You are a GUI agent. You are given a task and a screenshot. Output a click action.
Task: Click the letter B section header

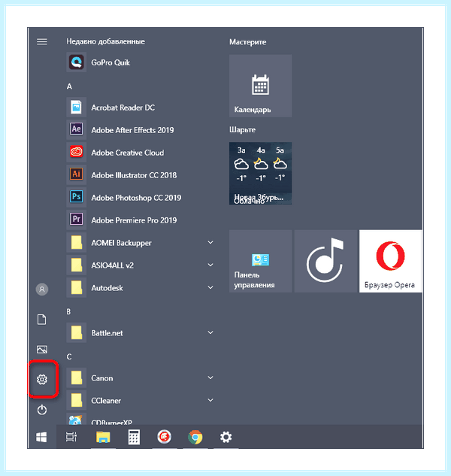pyautogui.click(x=68, y=312)
